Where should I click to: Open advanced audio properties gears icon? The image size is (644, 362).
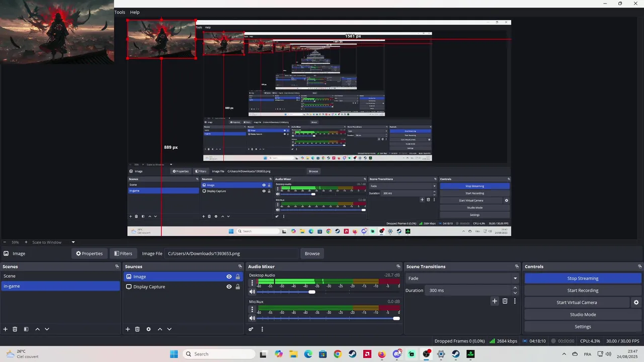[251, 329]
